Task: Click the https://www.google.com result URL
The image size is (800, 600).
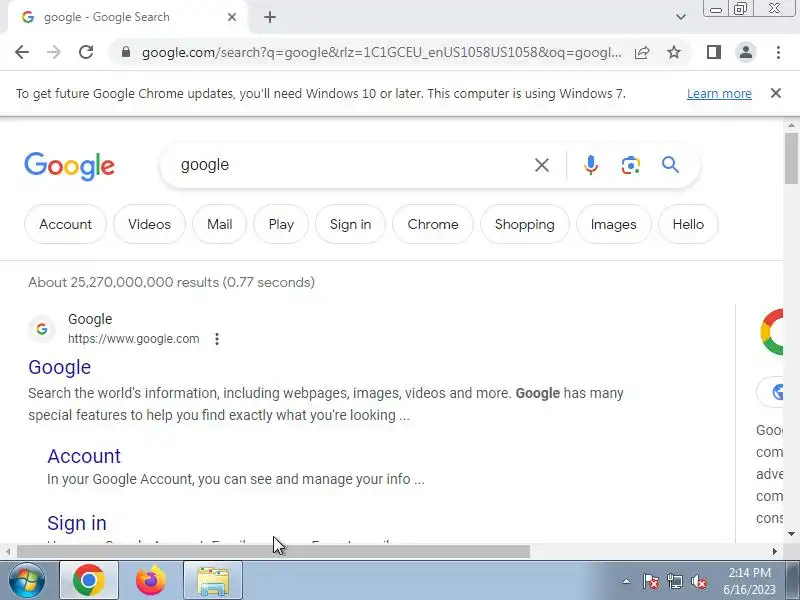Action: (x=134, y=339)
